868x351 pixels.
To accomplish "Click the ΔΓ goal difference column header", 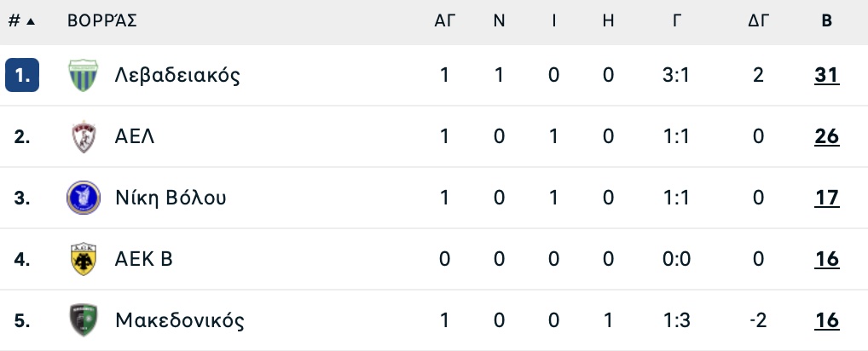I will [759, 21].
